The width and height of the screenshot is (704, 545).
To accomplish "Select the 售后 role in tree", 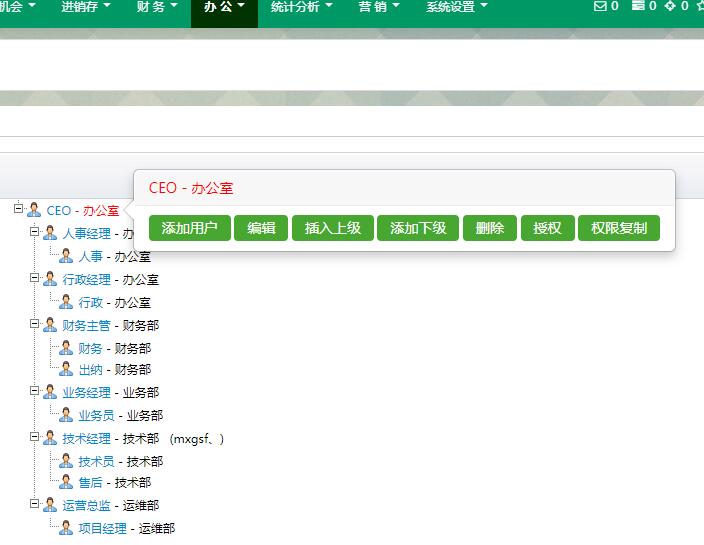I will (x=90, y=482).
